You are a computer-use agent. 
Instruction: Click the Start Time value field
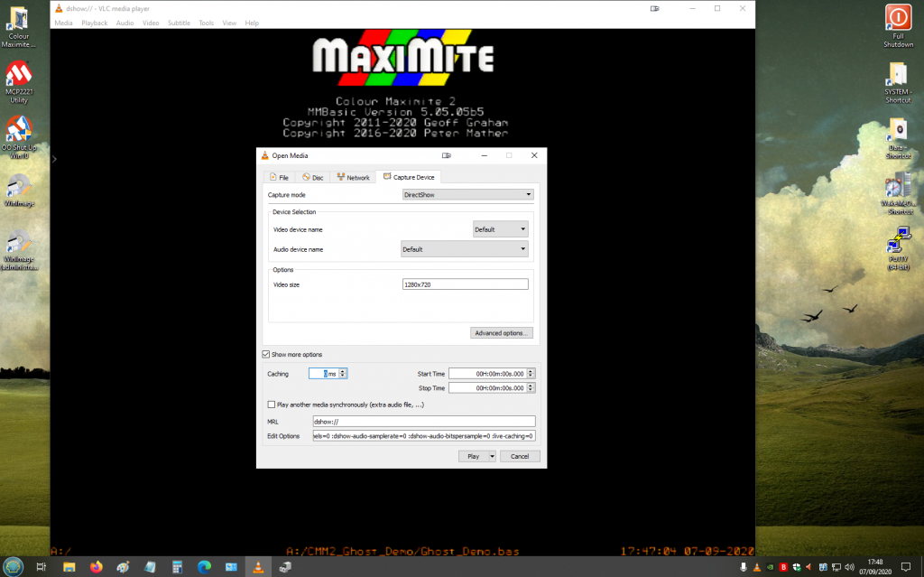[488, 374]
